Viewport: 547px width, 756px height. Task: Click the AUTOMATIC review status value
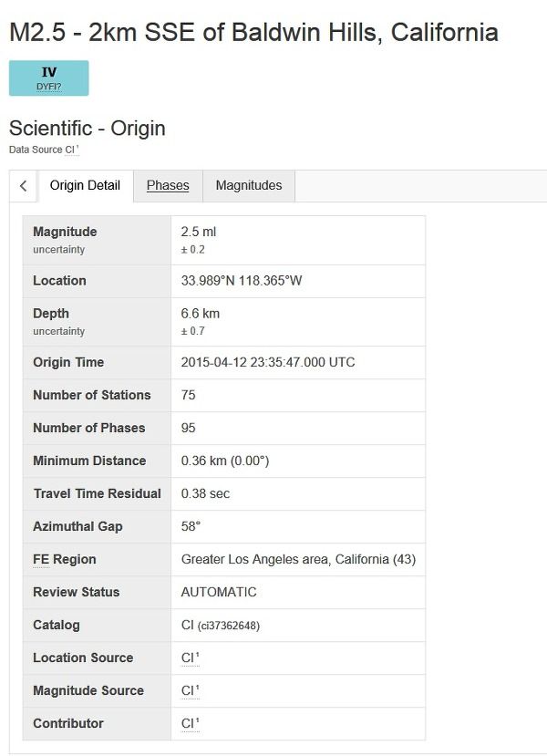[219, 592]
